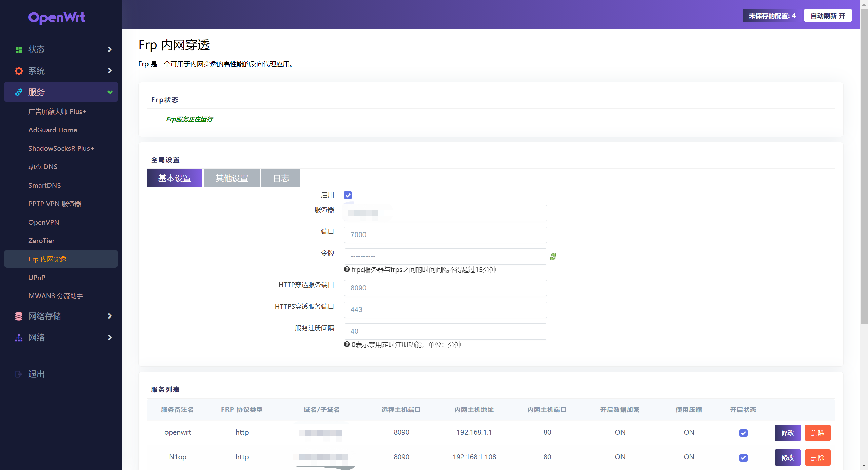Click 远程主机端口 column header
The image size is (868, 470).
click(401, 410)
